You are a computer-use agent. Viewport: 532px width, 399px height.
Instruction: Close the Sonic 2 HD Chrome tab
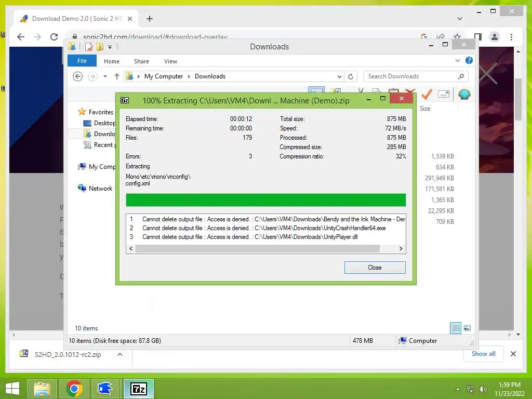129,19
